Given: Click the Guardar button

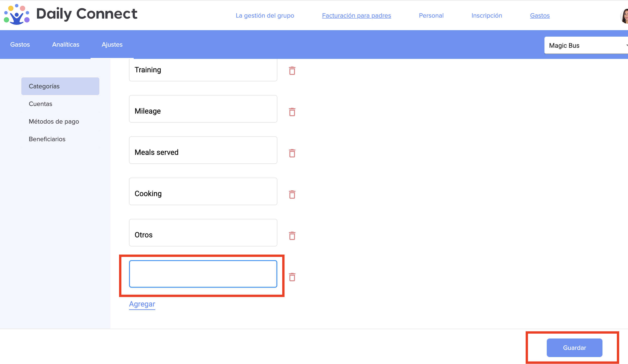Looking at the screenshot, I should 574,348.
